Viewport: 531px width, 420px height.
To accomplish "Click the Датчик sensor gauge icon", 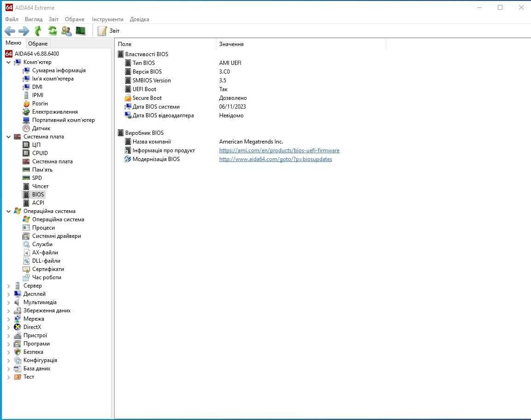I will [26, 128].
